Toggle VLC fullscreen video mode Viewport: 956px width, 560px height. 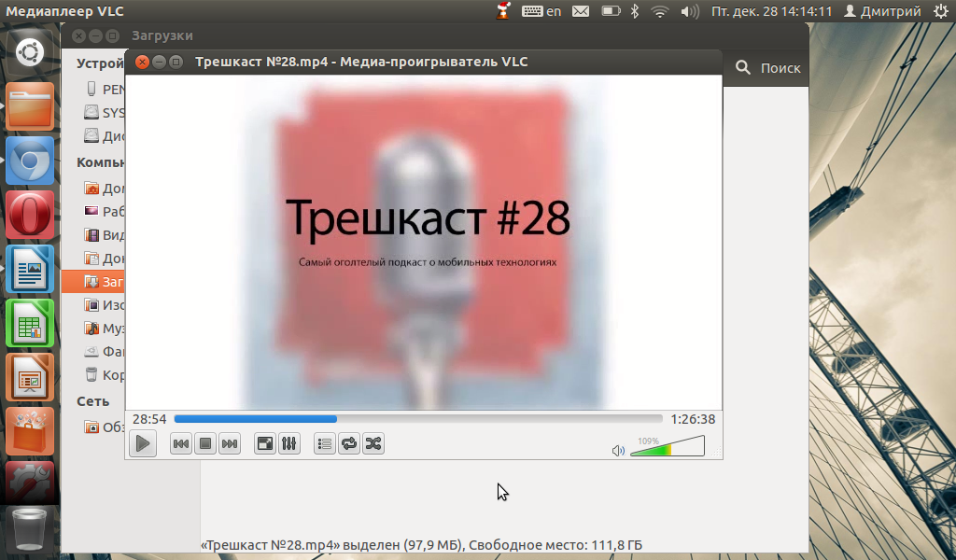tap(265, 443)
